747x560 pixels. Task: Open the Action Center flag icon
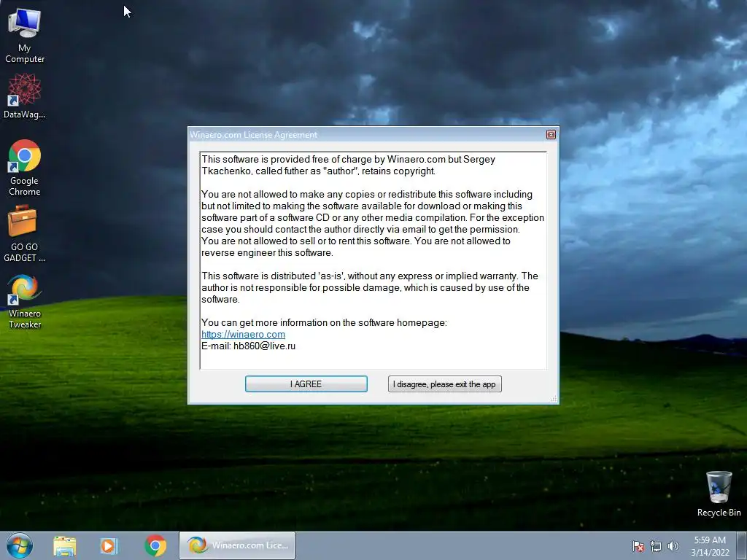pyautogui.click(x=638, y=546)
